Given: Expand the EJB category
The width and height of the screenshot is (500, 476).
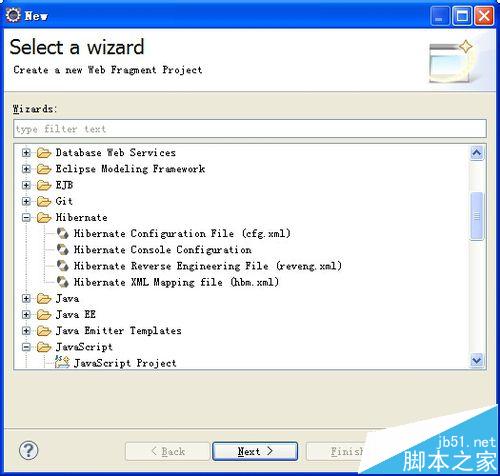Looking at the screenshot, I should [26, 185].
